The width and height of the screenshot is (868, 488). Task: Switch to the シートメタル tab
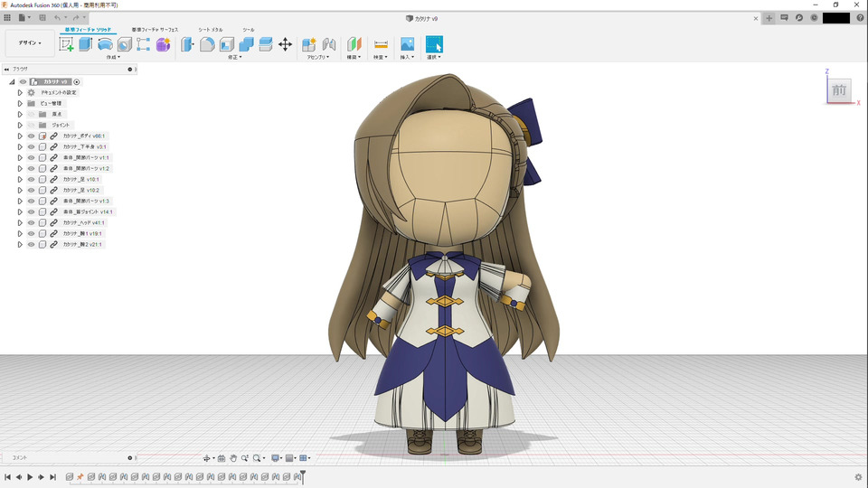point(211,30)
